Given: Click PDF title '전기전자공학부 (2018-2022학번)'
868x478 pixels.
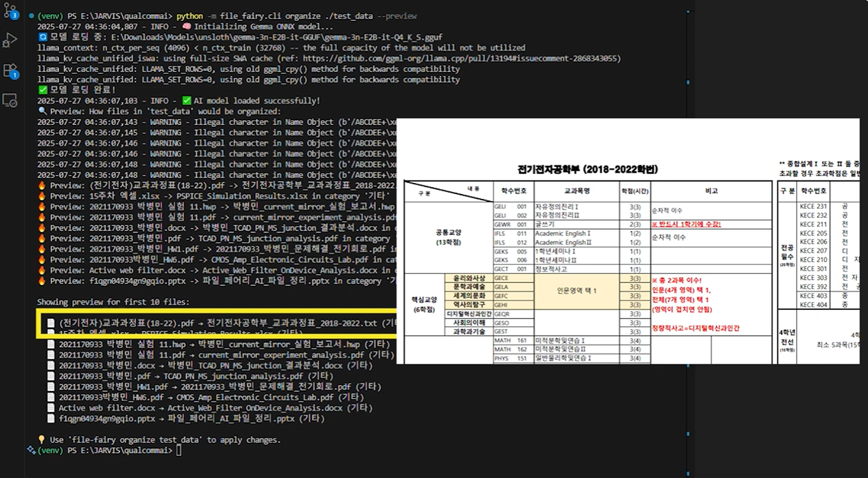Looking at the screenshot, I should click(588, 169).
